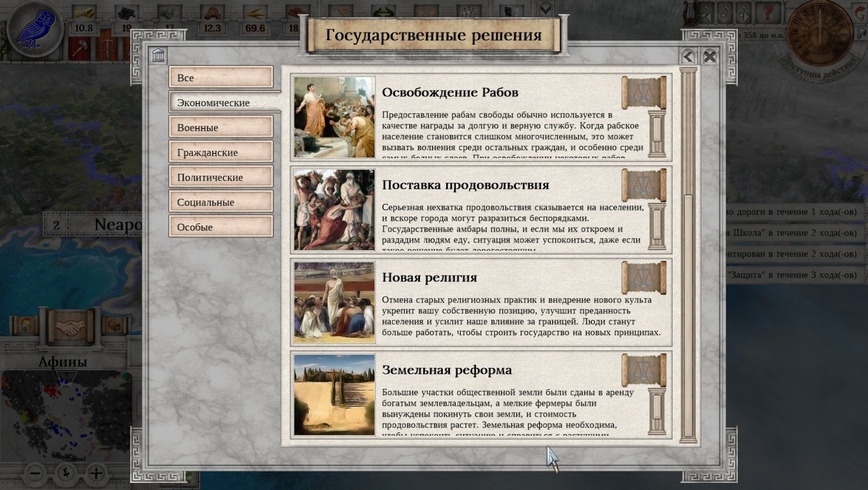Zoom out the minimap with minus button

tap(36, 473)
